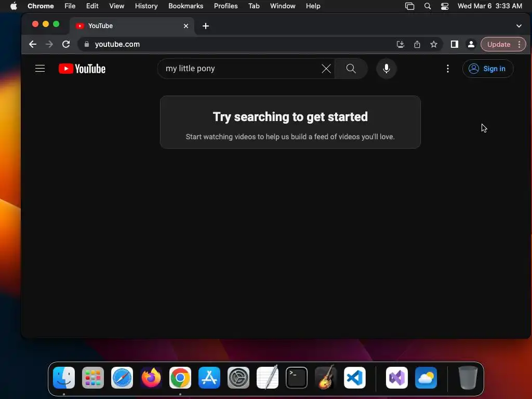Open Chrome profile icon
532x399 pixels.
click(471, 44)
